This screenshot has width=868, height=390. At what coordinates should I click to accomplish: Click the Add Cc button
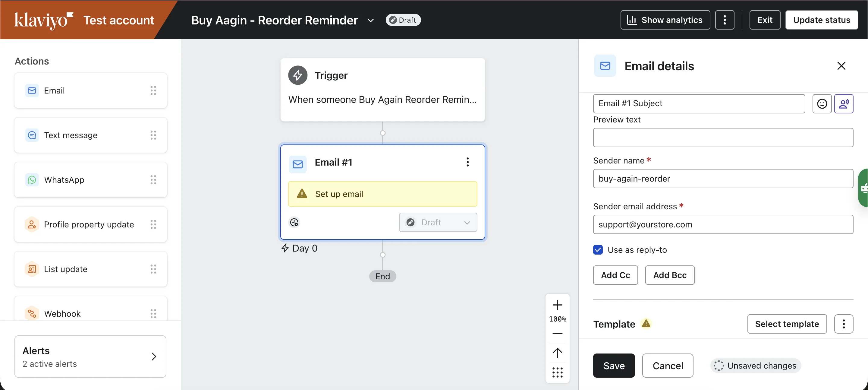615,275
